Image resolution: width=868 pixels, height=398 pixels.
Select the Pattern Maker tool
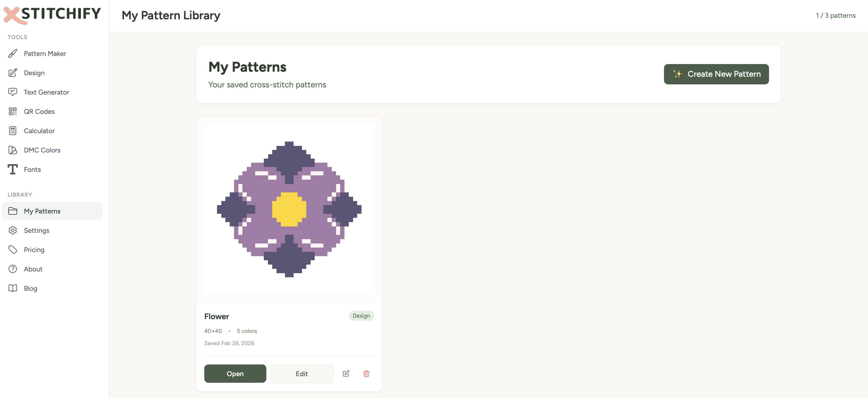click(45, 53)
